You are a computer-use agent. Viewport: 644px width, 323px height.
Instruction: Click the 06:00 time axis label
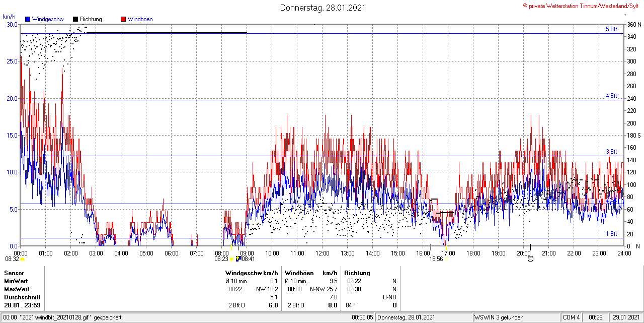(171, 253)
